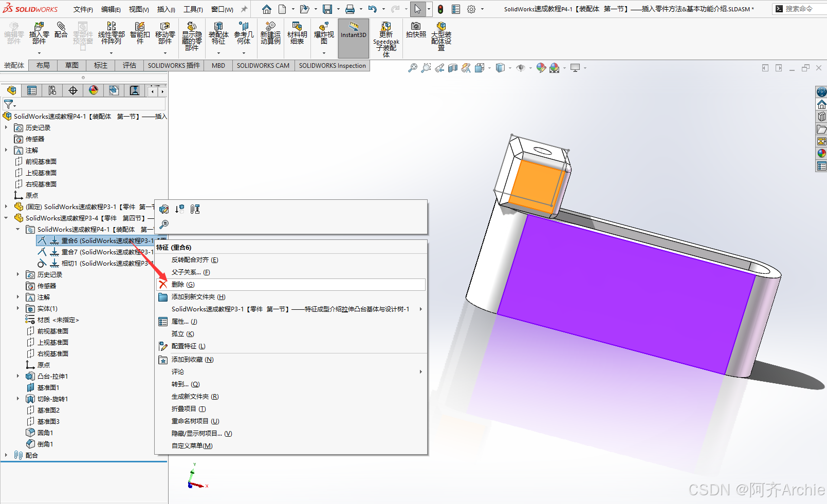Toggle the menu bar pin icon
This screenshot has height=504, width=827.
(244, 9)
